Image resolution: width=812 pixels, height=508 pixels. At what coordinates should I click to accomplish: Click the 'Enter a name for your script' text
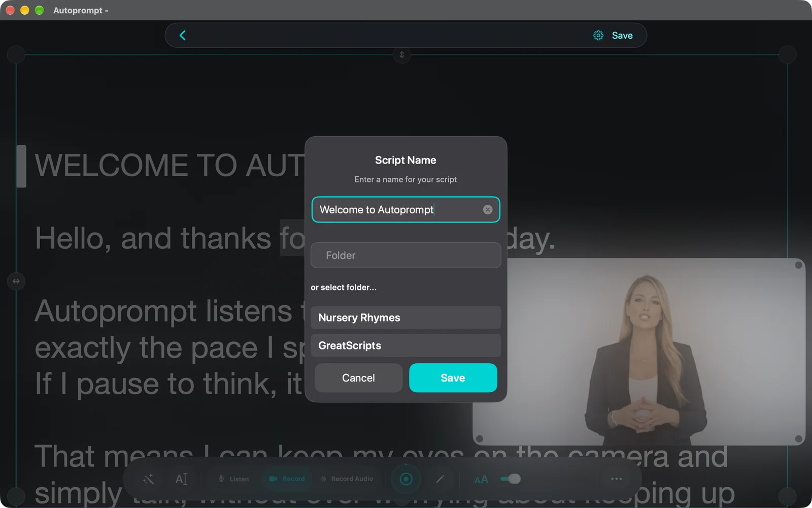(x=405, y=179)
